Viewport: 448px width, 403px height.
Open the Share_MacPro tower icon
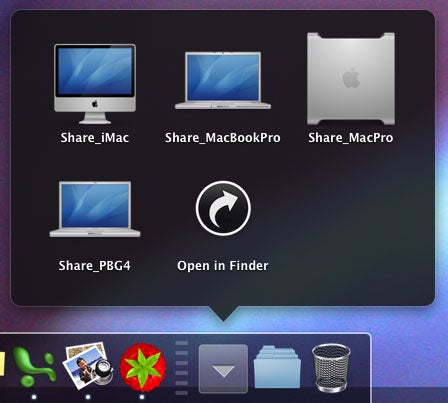tap(351, 79)
